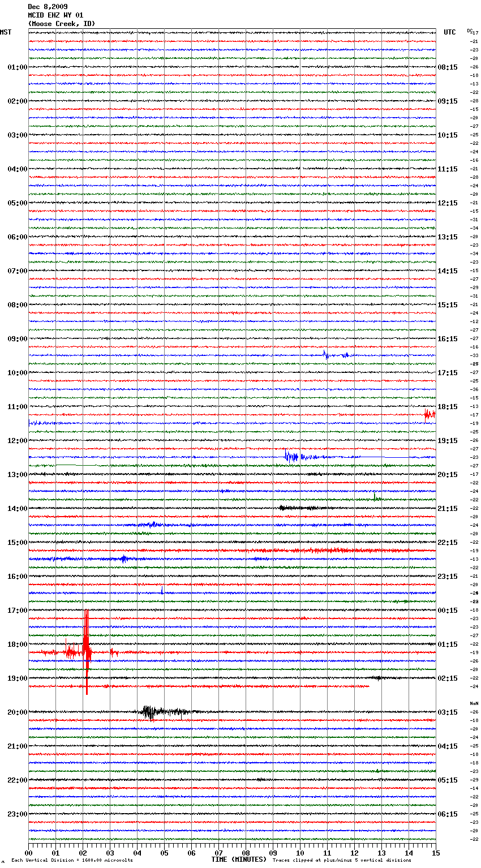Select the '16:15' UTC time label
Screen dimensions: 481x868
448,339
